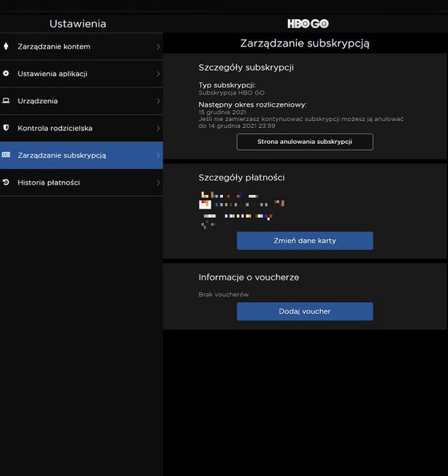Click the Subskrypcja HBO GO text

tap(232, 92)
